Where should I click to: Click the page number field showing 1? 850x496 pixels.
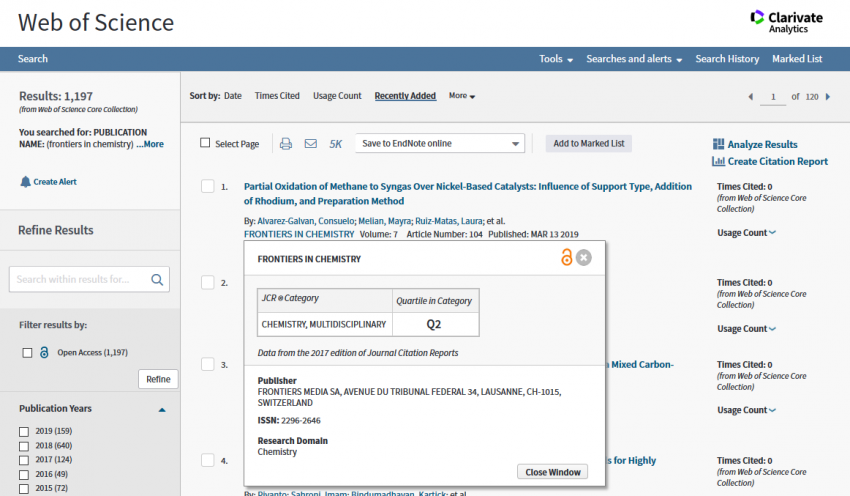tap(773, 97)
